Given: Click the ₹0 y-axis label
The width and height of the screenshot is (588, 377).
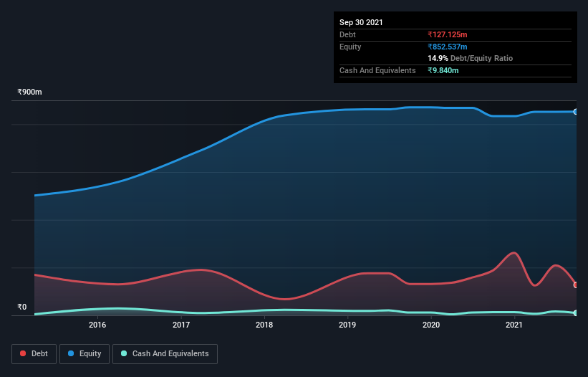Looking at the screenshot, I should coord(22,307).
